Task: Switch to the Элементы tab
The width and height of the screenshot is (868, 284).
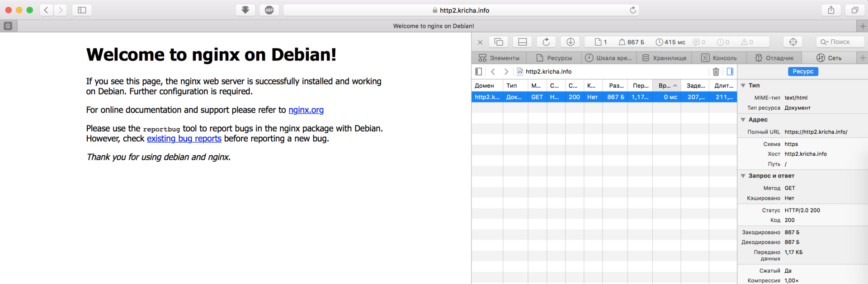Action: 499,58
